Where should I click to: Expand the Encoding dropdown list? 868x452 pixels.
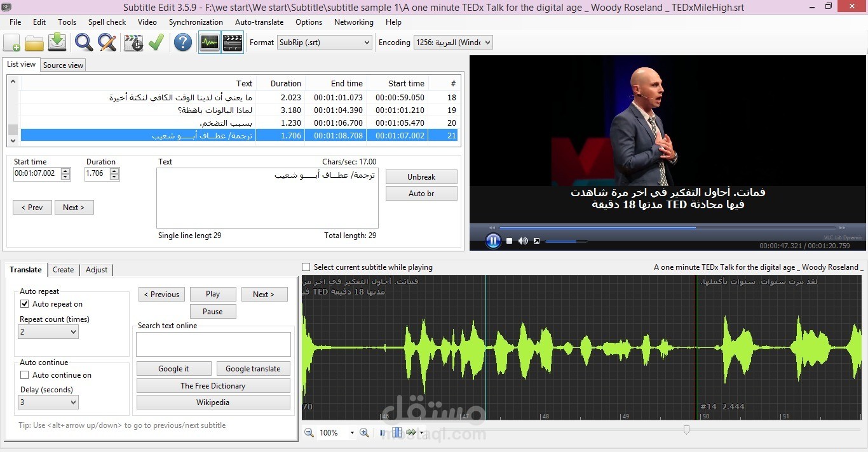[453, 43]
